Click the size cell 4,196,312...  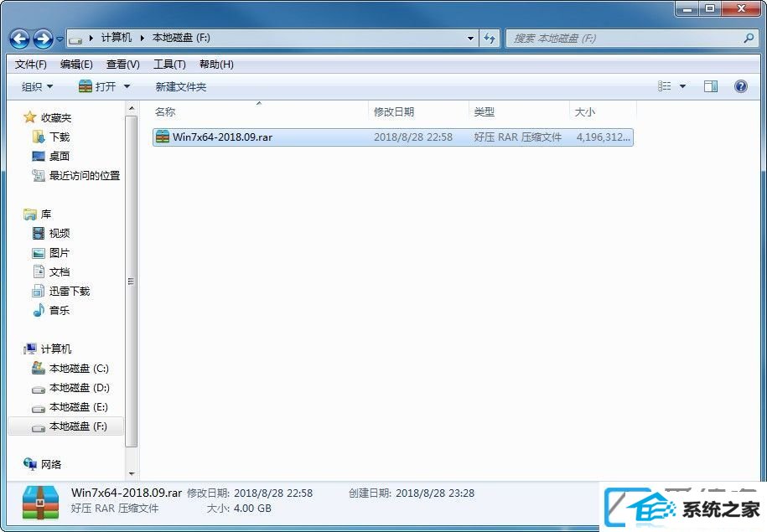[603, 137]
